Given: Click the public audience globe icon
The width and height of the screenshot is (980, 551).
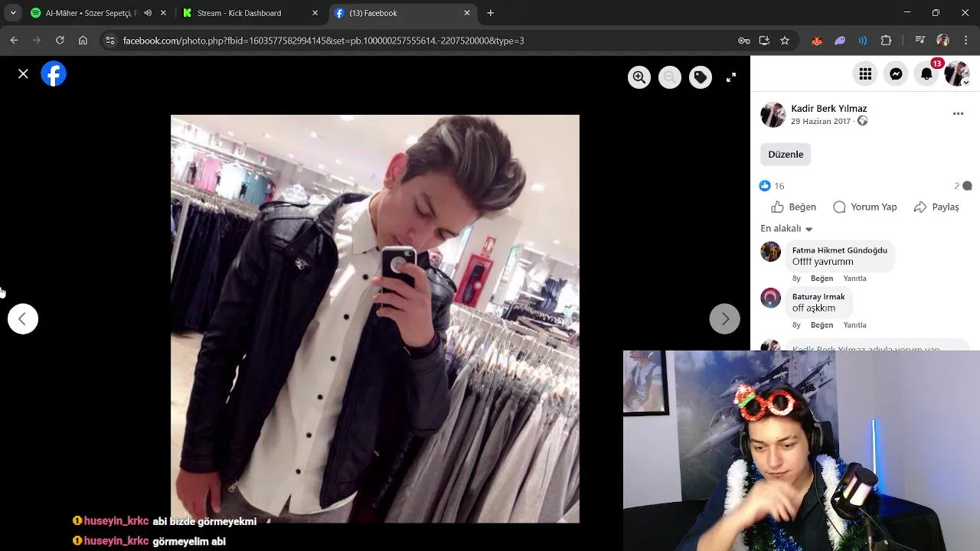Looking at the screenshot, I should coord(863,122).
